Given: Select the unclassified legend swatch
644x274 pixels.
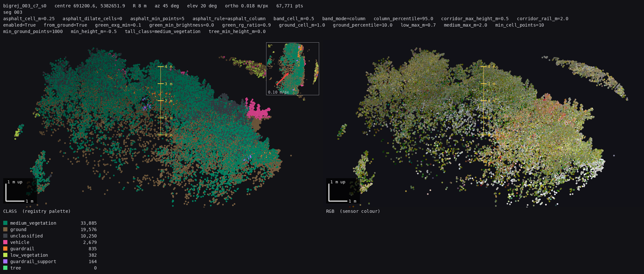Looking at the screenshot, I should [x=5, y=236].
